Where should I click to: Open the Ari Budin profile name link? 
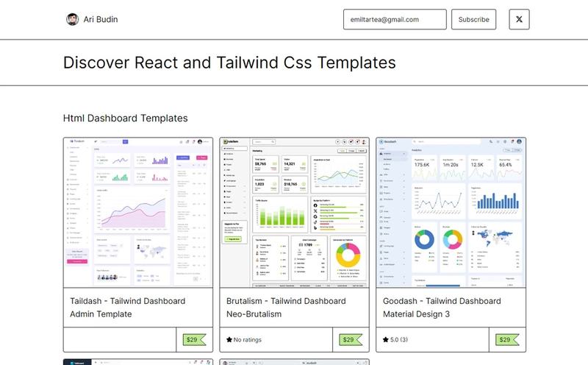(x=101, y=19)
